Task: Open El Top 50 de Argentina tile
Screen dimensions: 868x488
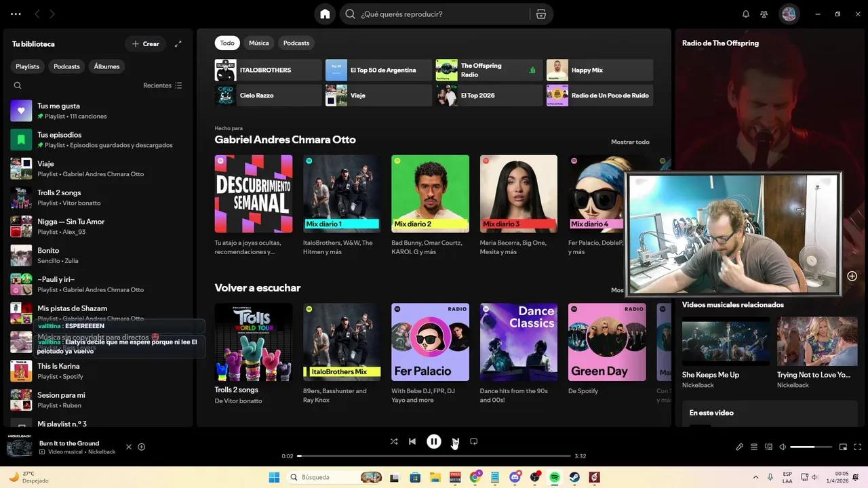Action: tap(378, 70)
